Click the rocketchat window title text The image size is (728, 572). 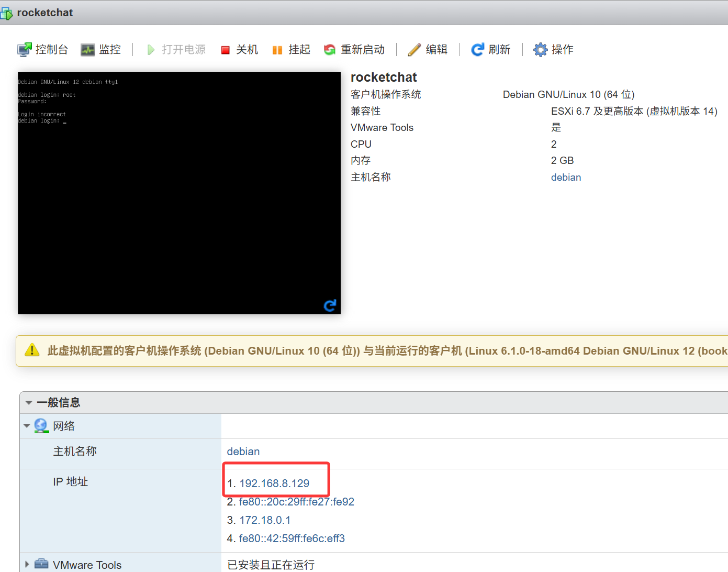(45, 13)
